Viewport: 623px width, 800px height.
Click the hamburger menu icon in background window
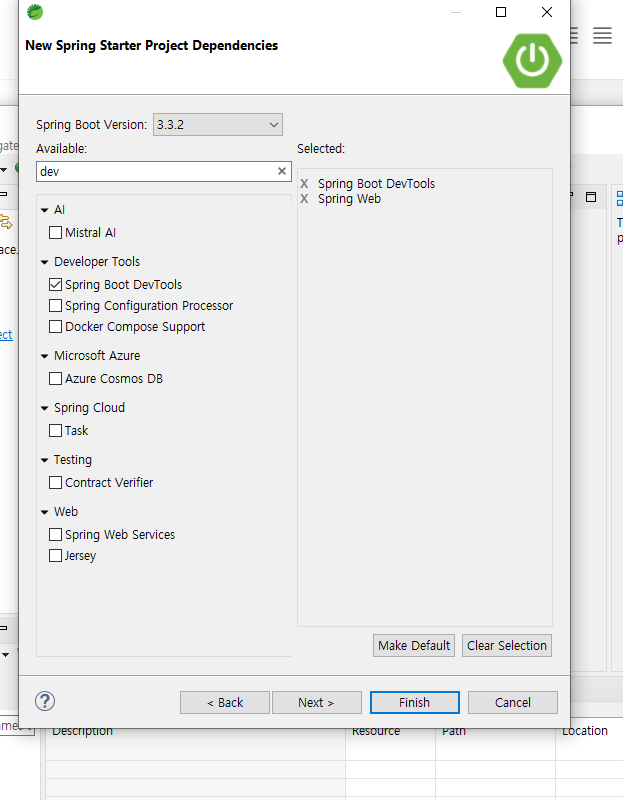[602, 35]
